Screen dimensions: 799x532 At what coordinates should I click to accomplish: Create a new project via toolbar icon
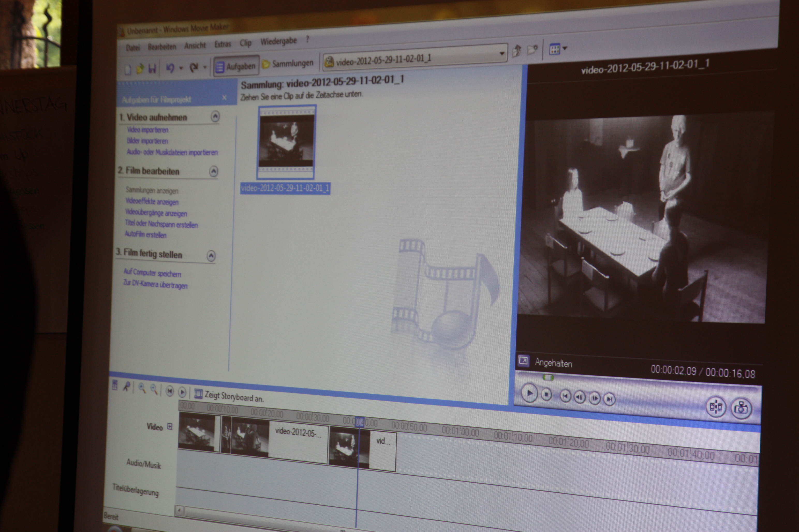pos(128,70)
